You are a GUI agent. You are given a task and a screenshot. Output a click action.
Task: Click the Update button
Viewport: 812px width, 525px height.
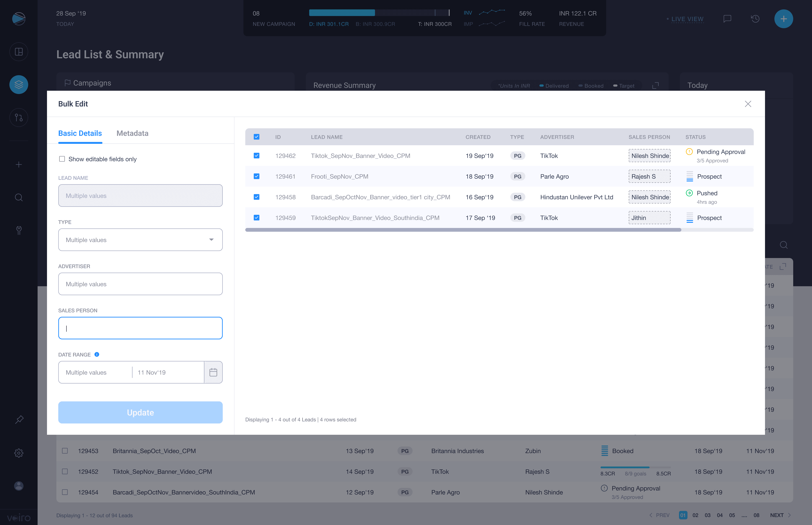pyautogui.click(x=140, y=413)
